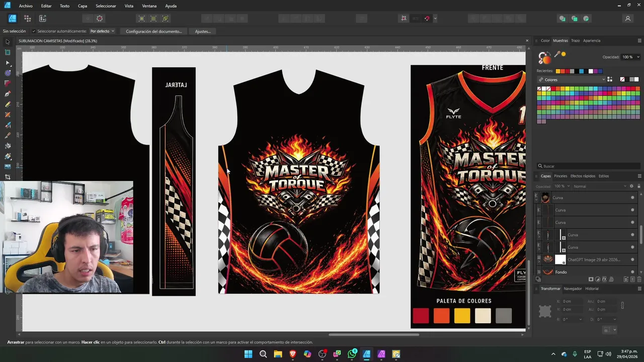Click the first green selection-box toolbar icon

141,19
